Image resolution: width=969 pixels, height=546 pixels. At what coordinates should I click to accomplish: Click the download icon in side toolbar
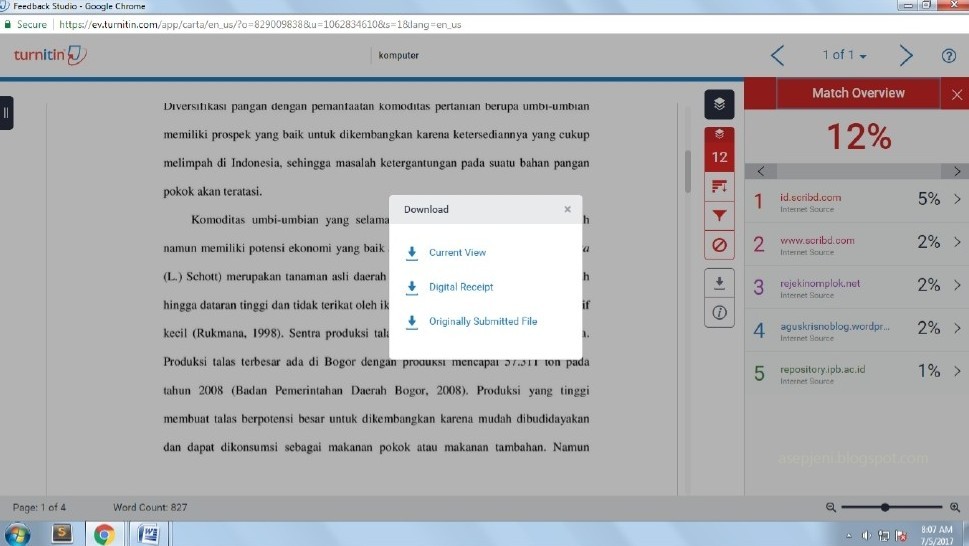[719, 283]
